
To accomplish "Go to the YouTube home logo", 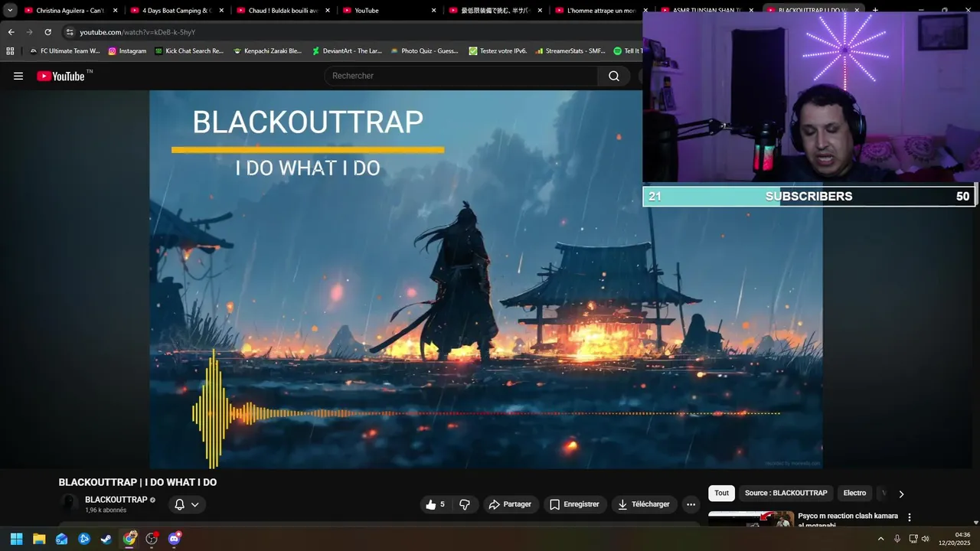I will (x=60, y=76).
